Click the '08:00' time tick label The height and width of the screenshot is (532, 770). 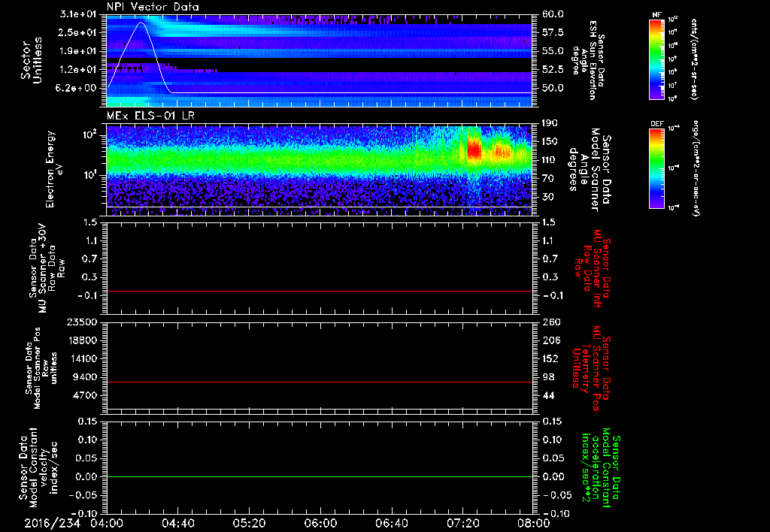tap(534, 523)
